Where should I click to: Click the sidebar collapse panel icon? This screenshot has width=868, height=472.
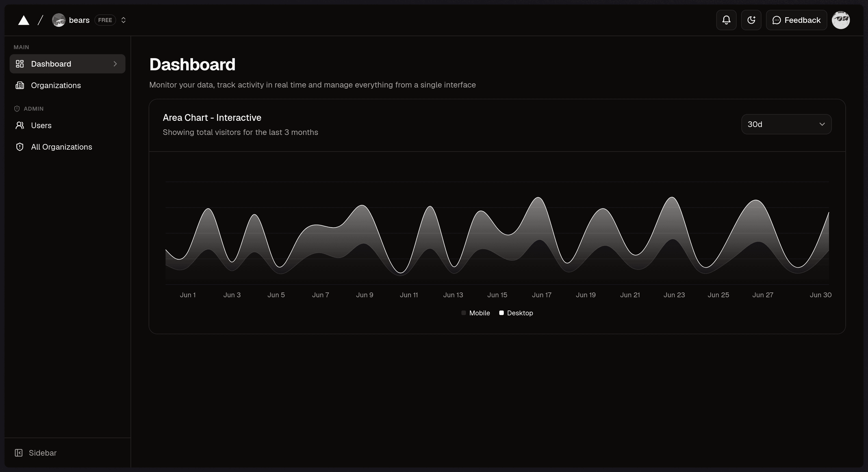(19, 453)
